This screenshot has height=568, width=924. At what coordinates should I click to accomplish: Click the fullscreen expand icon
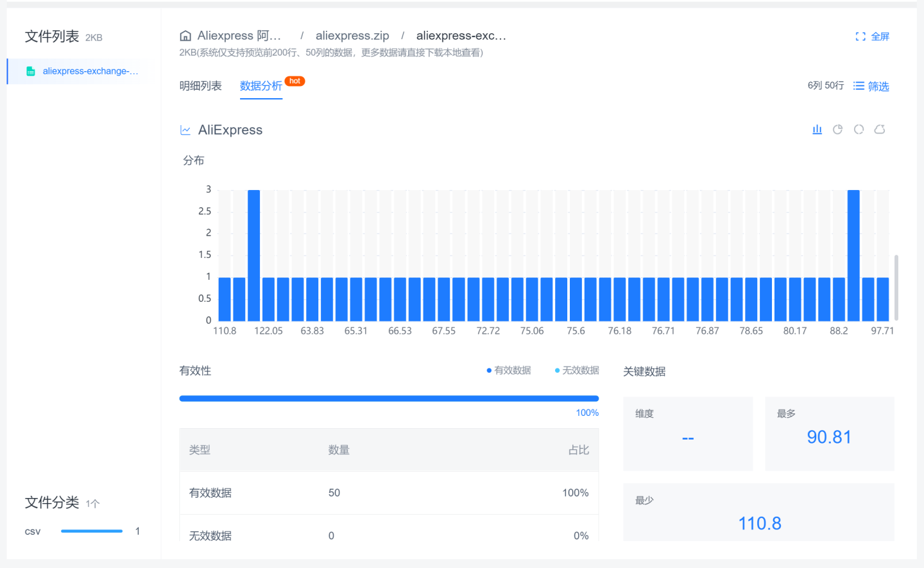click(860, 37)
